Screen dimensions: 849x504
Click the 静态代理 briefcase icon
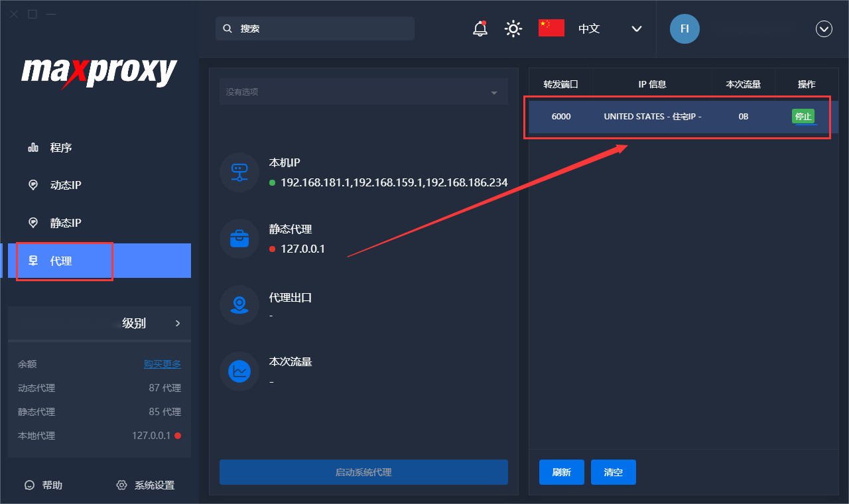[239, 239]
